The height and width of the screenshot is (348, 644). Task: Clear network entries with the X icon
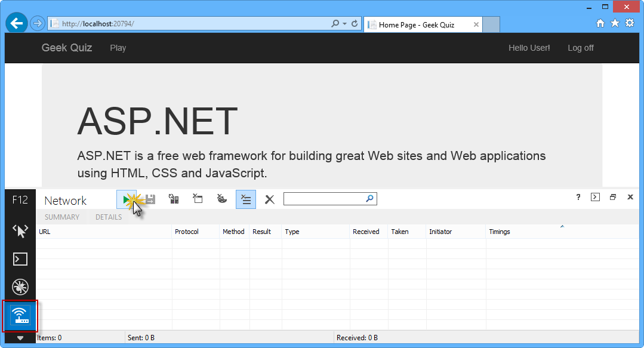pos(269,199)
